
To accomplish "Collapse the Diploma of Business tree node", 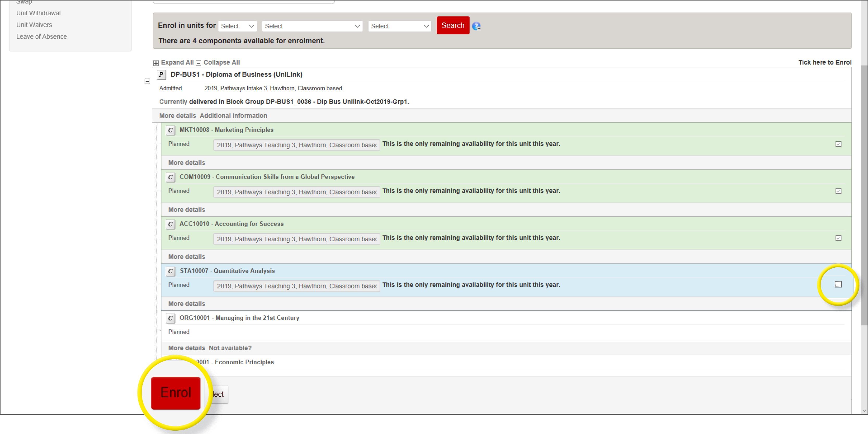I will coord(147,81).
